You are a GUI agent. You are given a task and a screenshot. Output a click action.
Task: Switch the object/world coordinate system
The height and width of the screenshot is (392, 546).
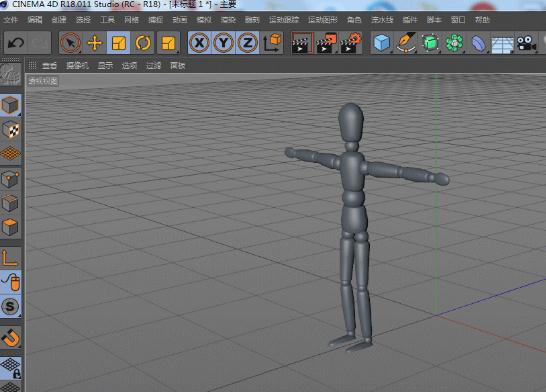coord(272,43)
